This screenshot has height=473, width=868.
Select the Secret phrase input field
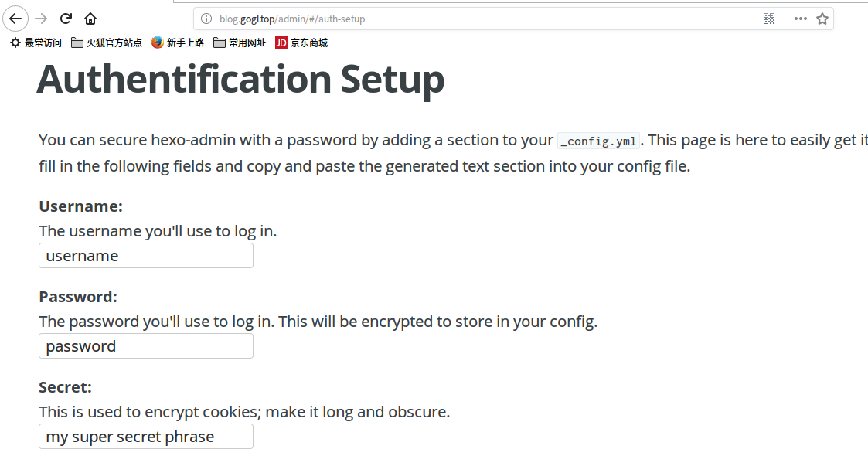[x=146, y=437]
